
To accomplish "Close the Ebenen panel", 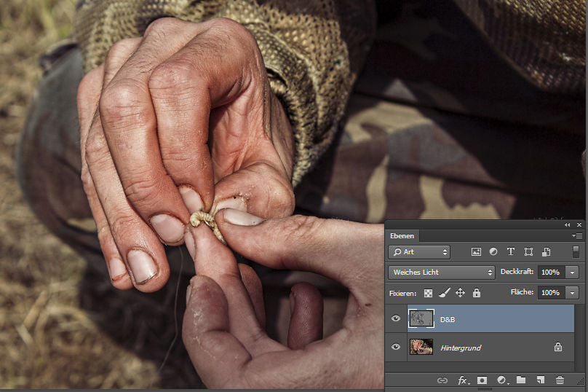I will tap(579, 224).
